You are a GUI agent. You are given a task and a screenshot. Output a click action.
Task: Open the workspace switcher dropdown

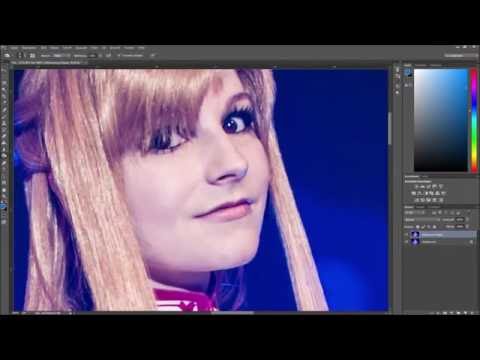click(462, 55)
